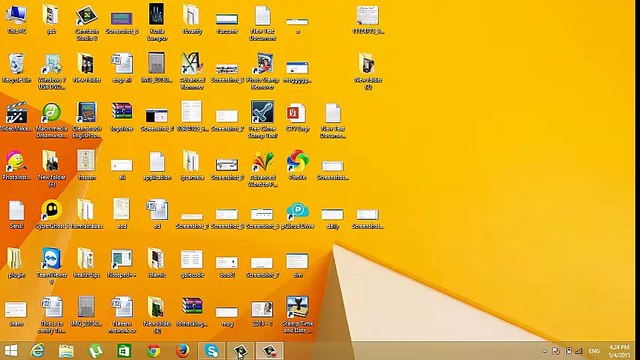The height and width of the screenshot is (360, 640).
Task: Open Action Center flag in tray
Action: coord(556,351)
